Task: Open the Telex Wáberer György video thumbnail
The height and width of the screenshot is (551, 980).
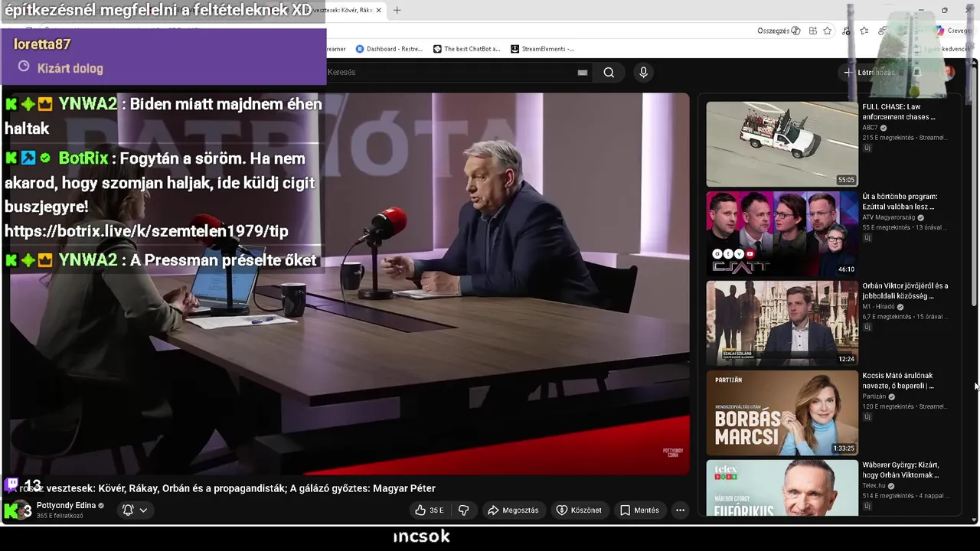Action: tap(782, 488)
